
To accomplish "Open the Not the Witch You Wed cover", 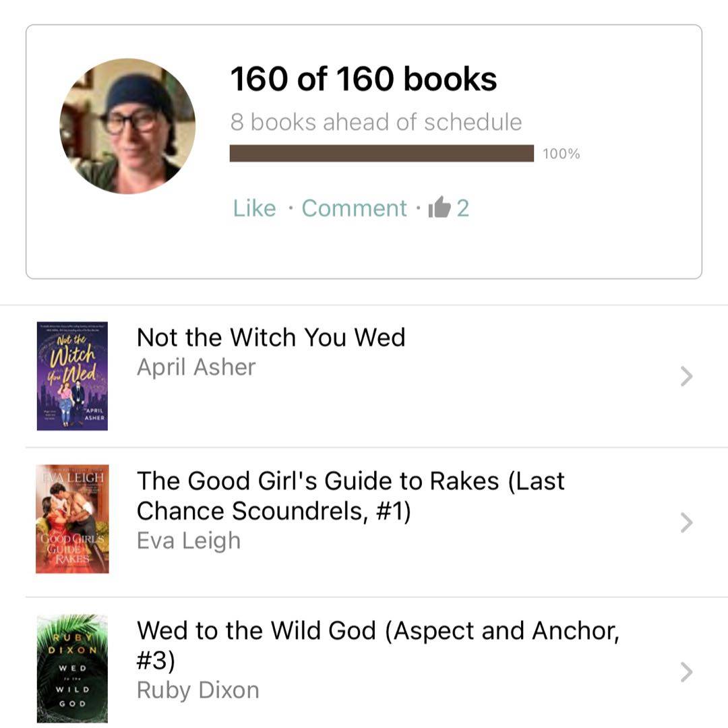I will pyautogui.click(x=72, y=376).
